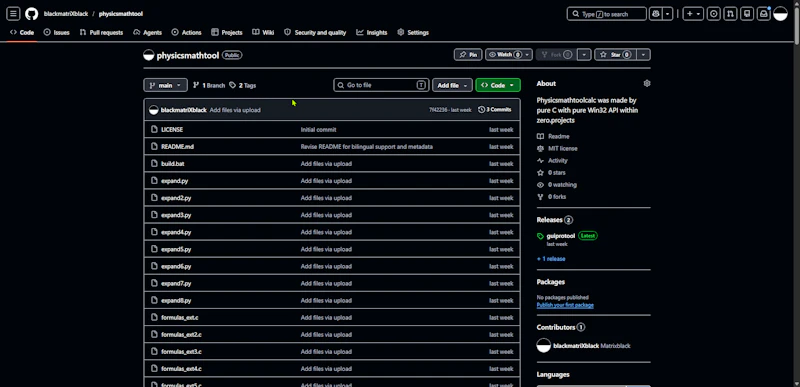Click the file icon beside build.bat
The width and height of the screenshot is (800, 387).
(154, 164)
